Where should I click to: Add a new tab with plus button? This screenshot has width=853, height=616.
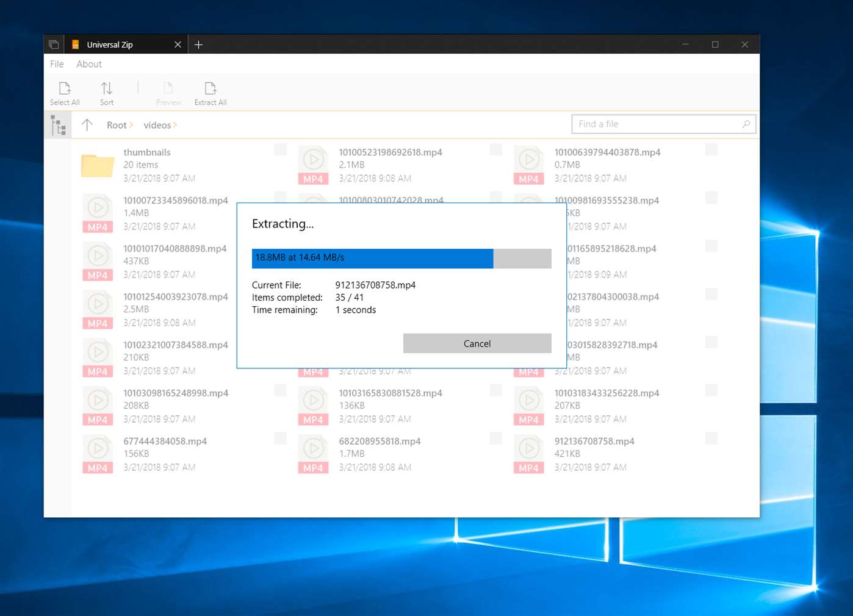(x=198, y=45)
